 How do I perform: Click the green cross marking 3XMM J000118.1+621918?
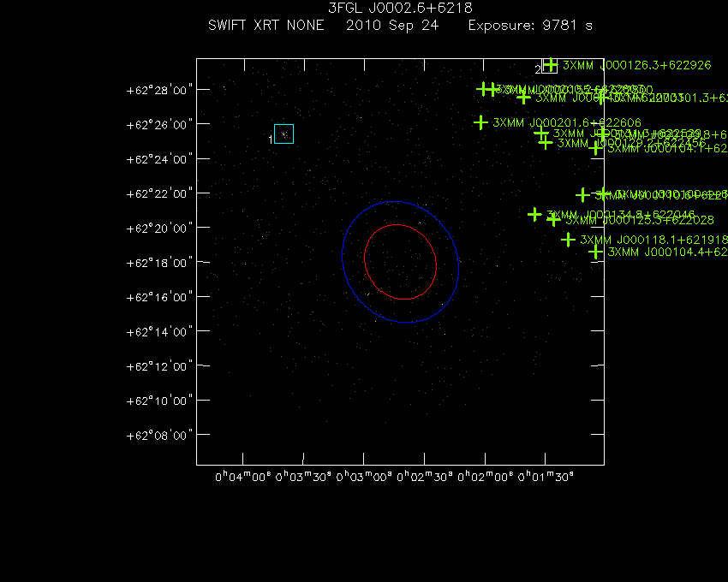(x=569, y=240)
